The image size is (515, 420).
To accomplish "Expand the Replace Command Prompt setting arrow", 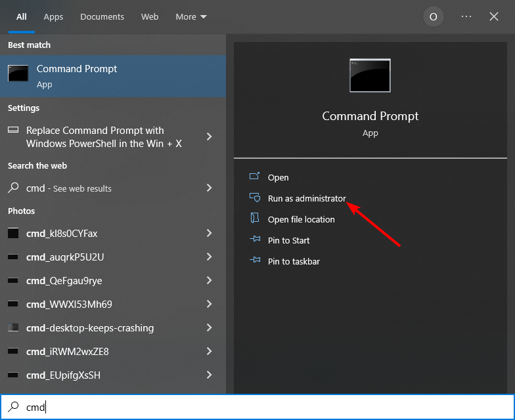I will (210, 136).
